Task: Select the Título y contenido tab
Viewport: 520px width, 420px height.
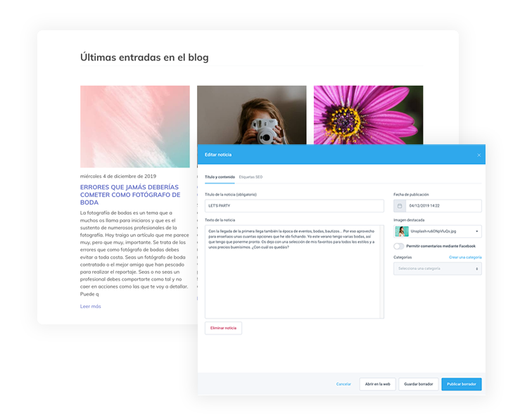Action: 220,177
